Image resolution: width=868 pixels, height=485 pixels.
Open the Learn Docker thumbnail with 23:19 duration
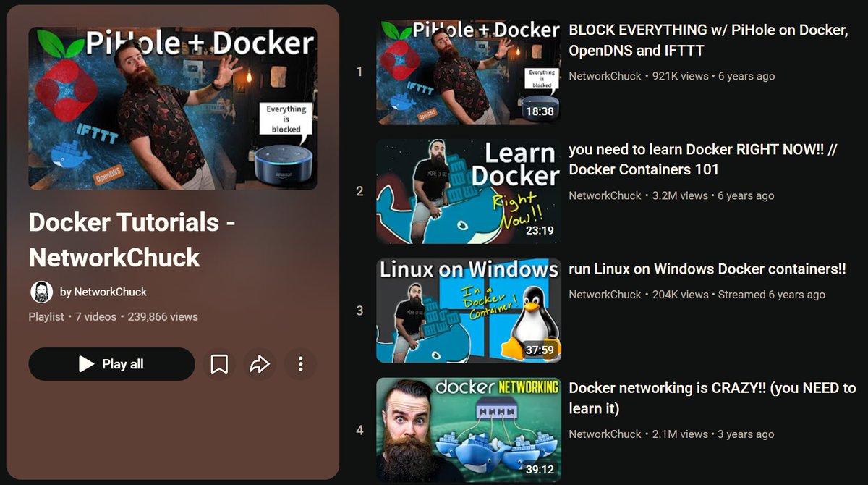(468, 191)
